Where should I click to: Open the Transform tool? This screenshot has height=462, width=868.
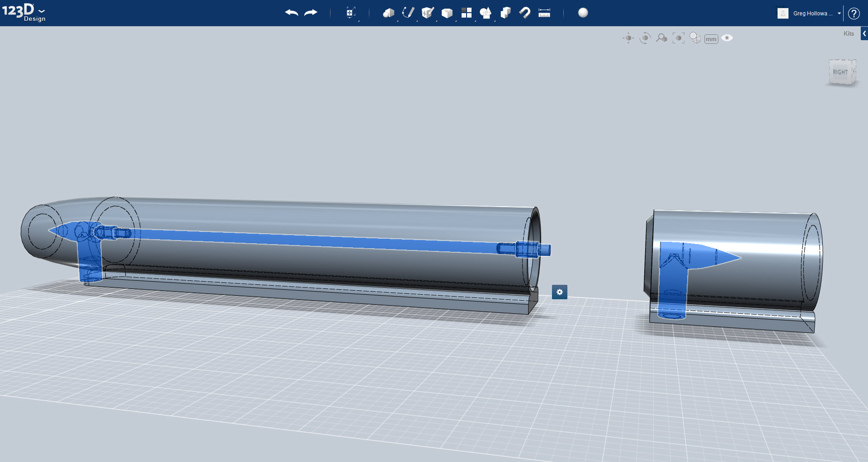click(350, 13)
